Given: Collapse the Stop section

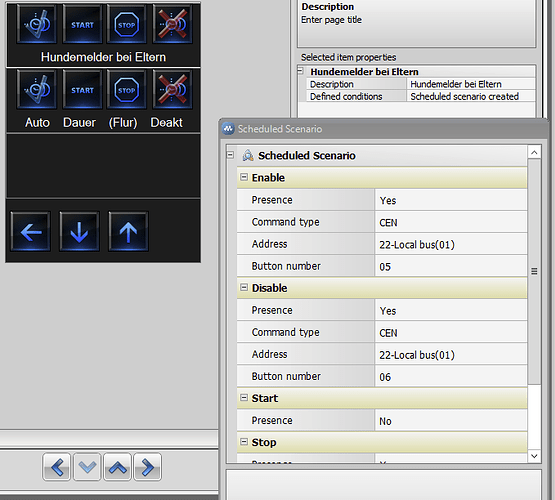Looking at the screenshot, I should click(x=244, y=442).
